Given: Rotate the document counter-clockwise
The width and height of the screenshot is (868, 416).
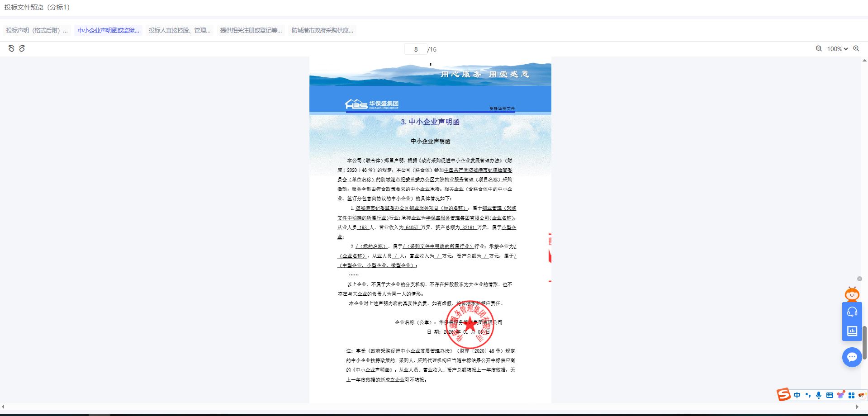Looking at the screenshot, I should [x=11, y=48].
